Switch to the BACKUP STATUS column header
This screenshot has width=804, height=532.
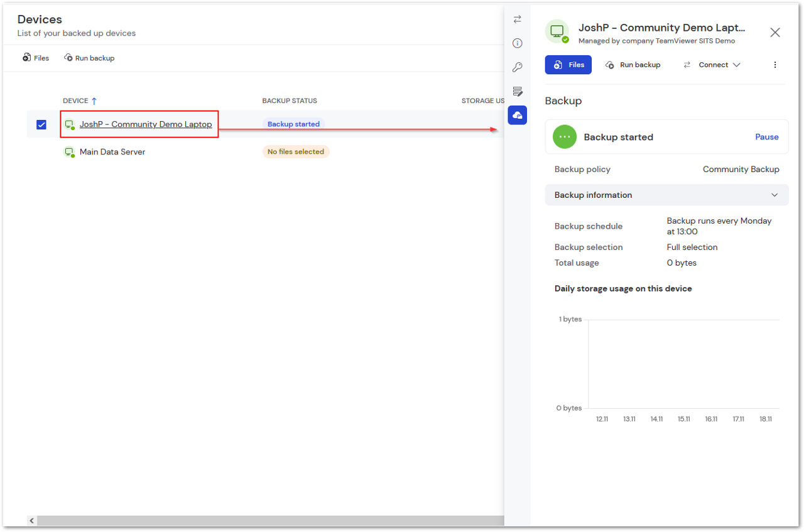click(290, 100)
